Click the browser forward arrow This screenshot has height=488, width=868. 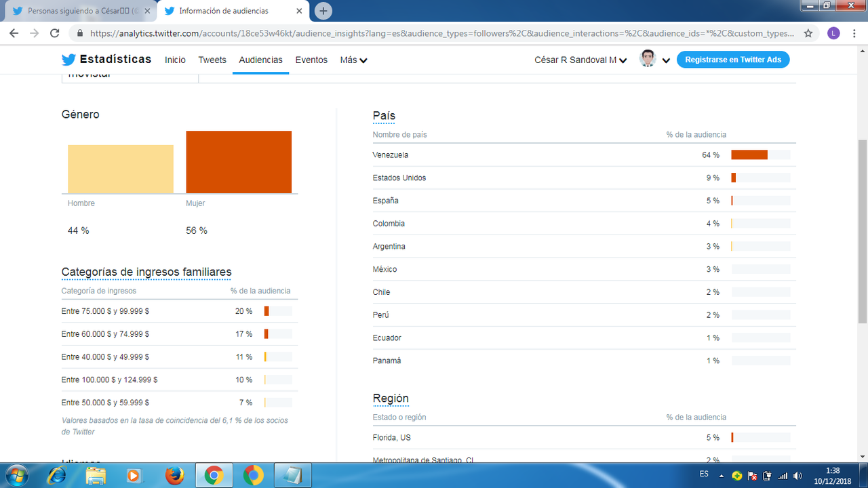[34, 33]
